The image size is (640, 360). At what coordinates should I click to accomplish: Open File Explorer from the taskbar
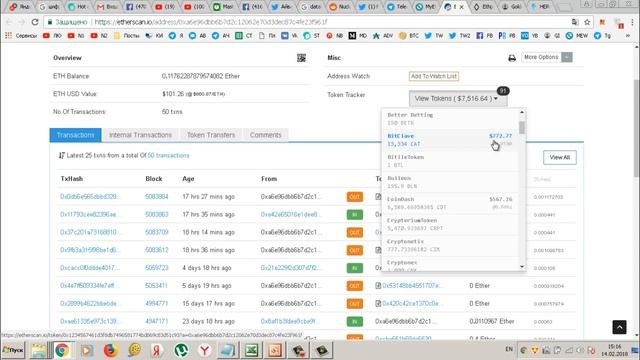(x=38, y=350)
